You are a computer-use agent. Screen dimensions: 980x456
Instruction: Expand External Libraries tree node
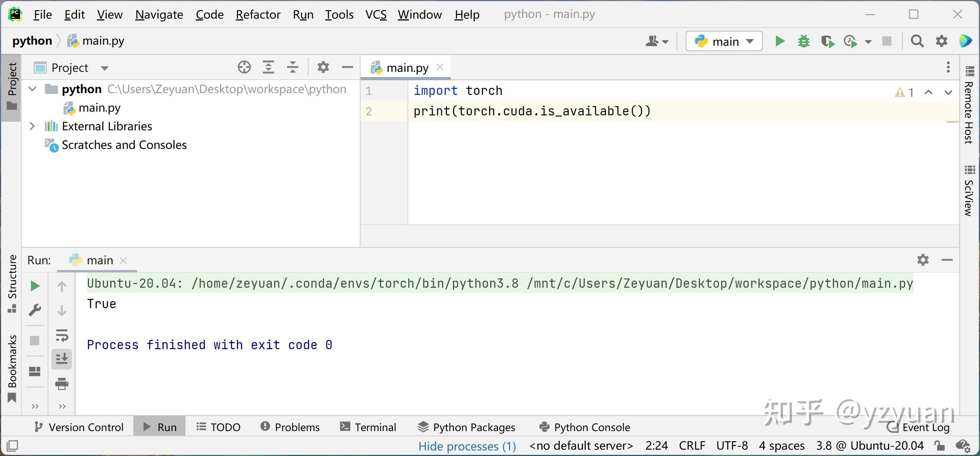tap(32, 126)
